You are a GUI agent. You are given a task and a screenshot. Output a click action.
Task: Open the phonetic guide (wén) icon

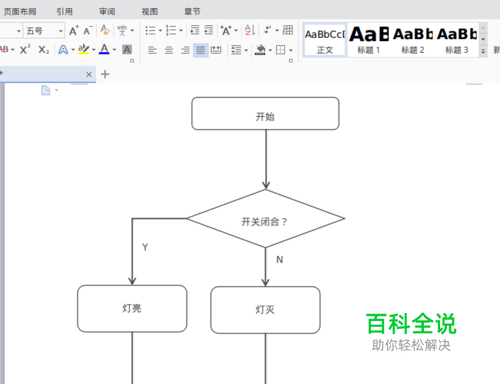(x=122, y=30)
